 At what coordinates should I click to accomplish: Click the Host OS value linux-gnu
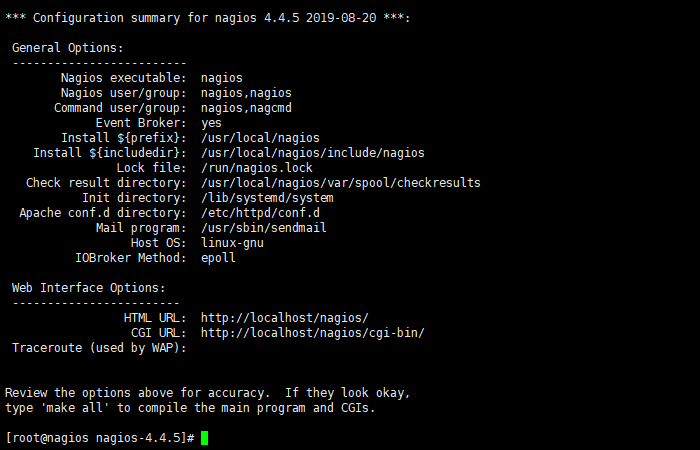232,243
